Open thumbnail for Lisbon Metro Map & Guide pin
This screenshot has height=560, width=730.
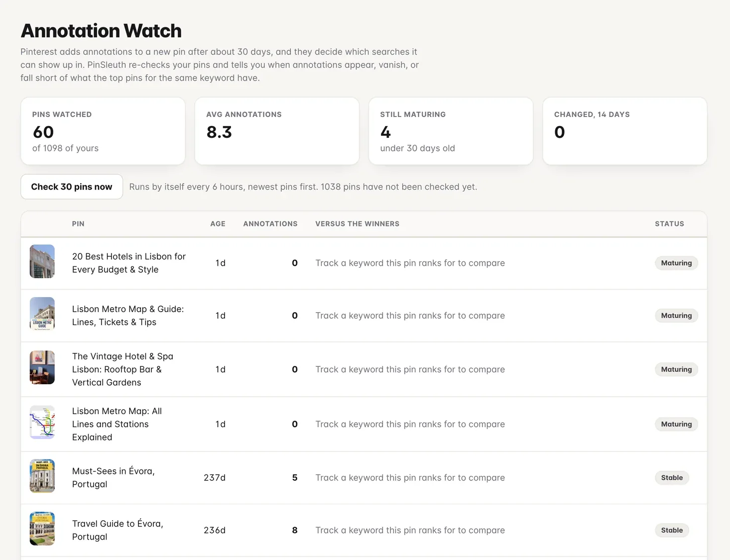(42, 314)
